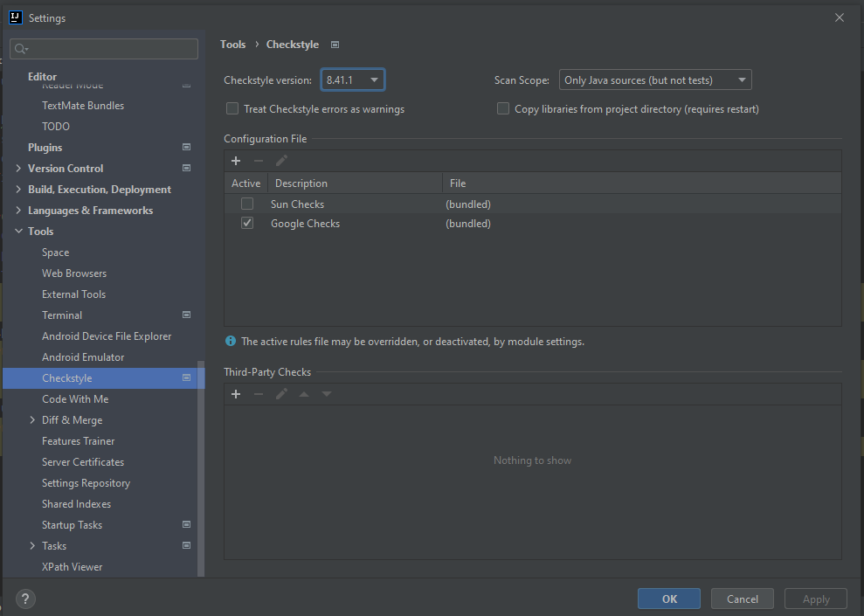Collapse the Tools section
Screen dimensions: 864x616
coord(18,231)
